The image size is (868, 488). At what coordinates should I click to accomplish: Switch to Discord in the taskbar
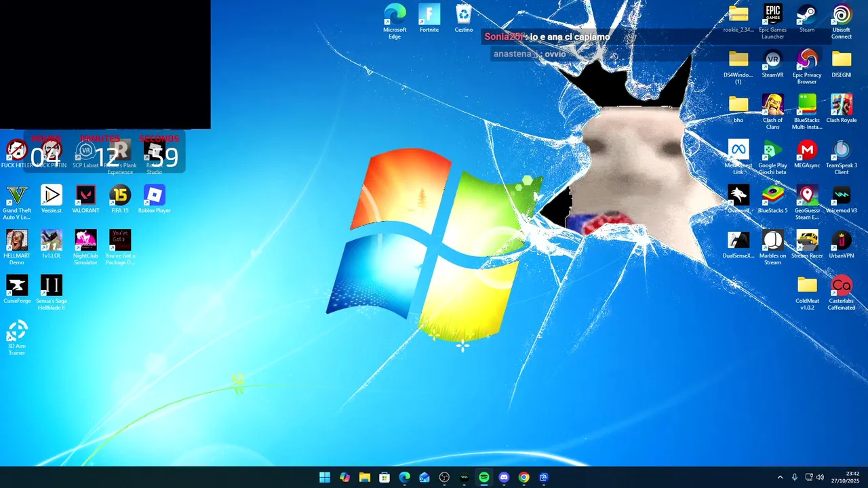coord(504,477)
